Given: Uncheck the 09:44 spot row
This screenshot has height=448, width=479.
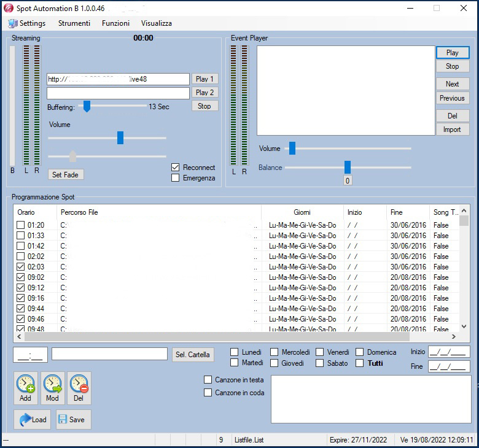Looking at the screenshot, I should (20, 309).
